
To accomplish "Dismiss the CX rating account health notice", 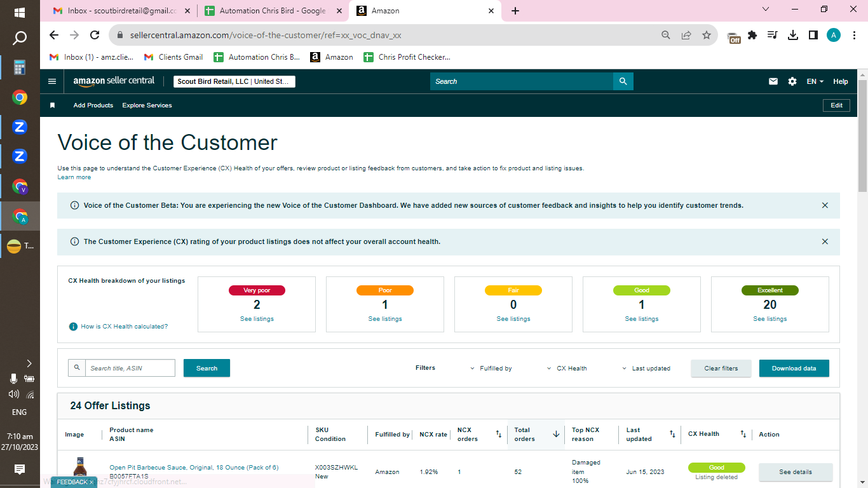I will pos(825,241).
